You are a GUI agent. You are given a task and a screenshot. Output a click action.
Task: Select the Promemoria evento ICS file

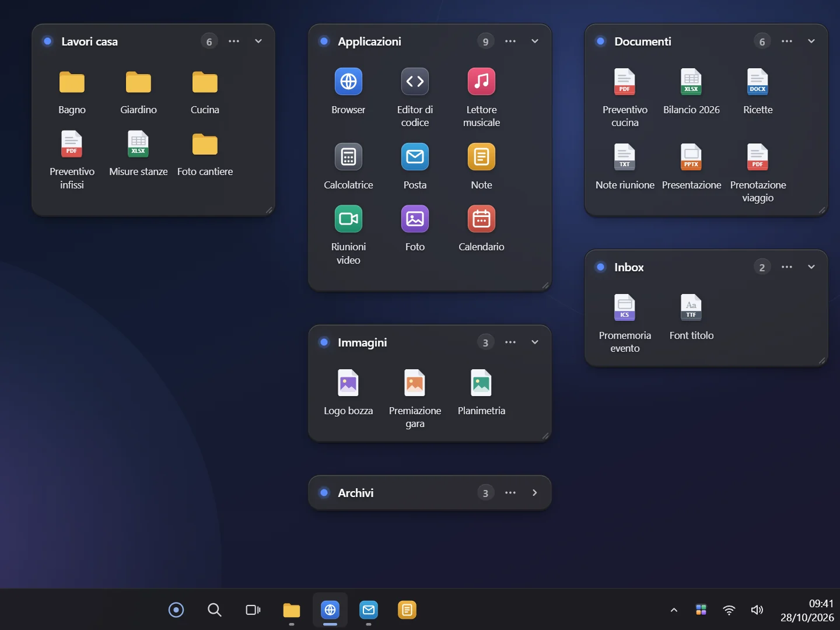tap(625, 307)
